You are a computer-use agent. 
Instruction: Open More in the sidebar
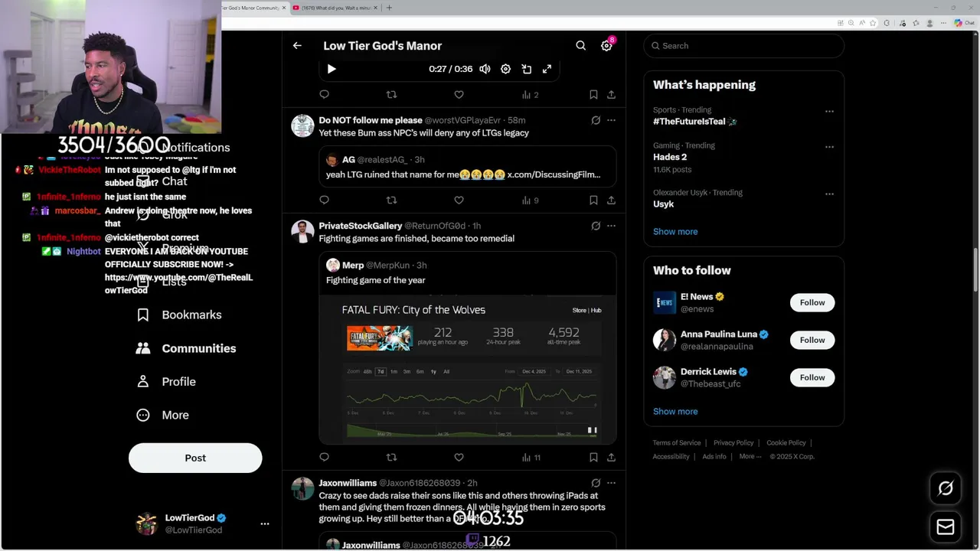tap(162, 415)
